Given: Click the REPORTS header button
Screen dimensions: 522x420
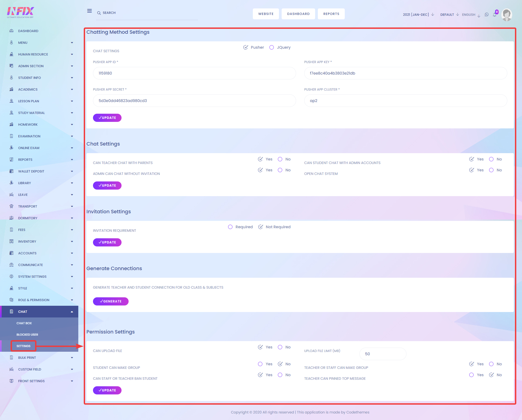Looking at the screenshot, I should click(x=331, y=14).
